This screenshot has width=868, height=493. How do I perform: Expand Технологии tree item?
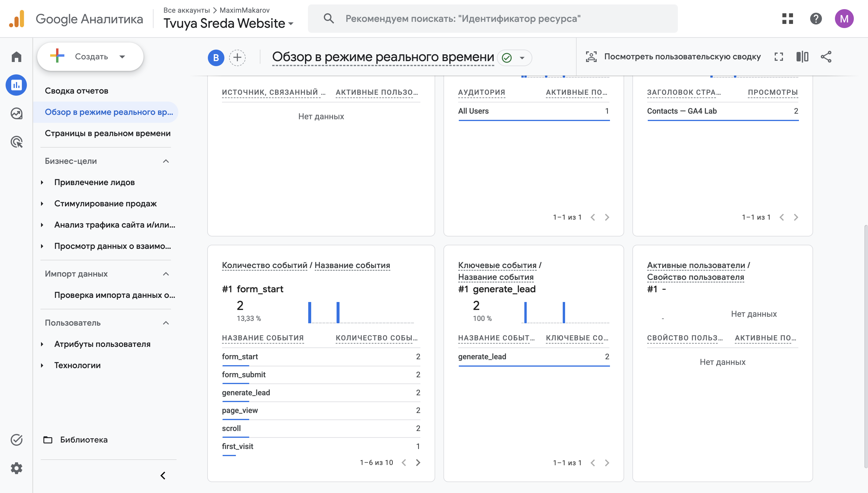(x=42, y=365)
